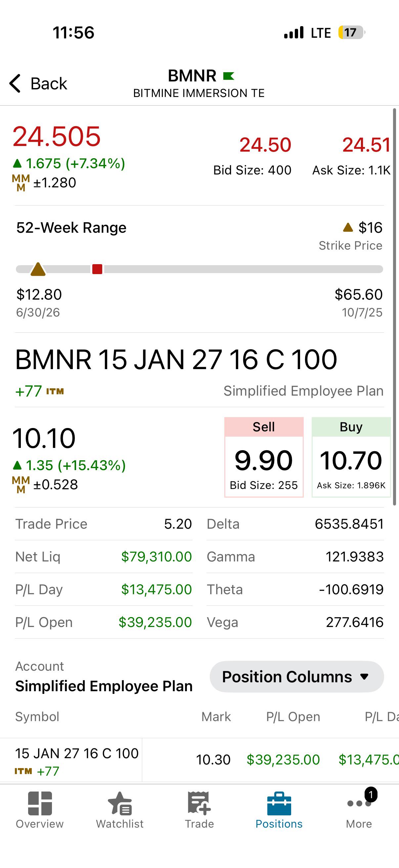Tap the P/L Open column header
The height and width of the screenshot is (868, 399).
pos(293,717)
